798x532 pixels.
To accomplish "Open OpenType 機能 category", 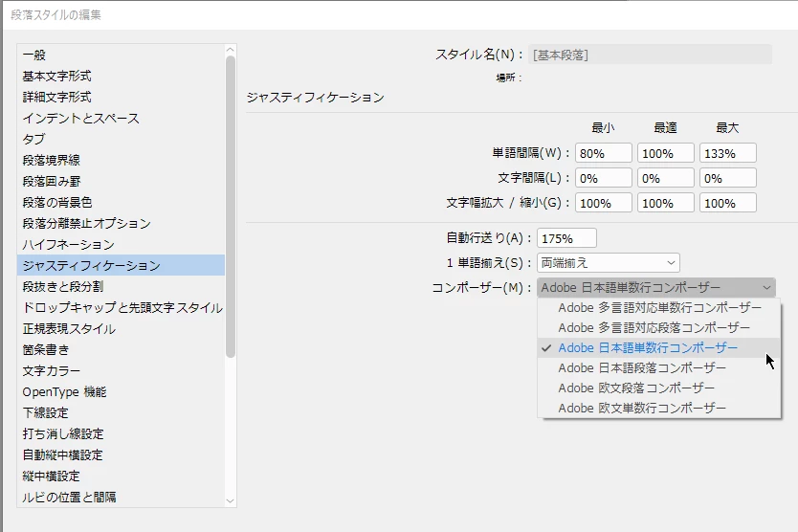I will point(121,391).
